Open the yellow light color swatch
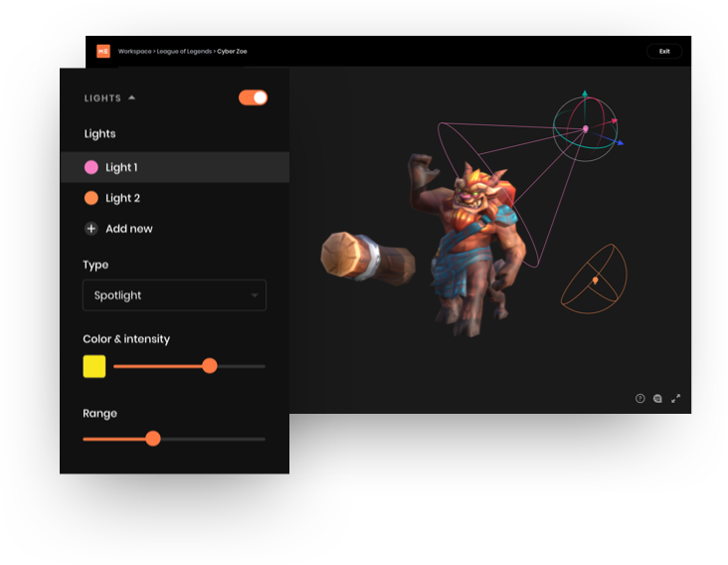728x565 pixels. (x=94, y=366)
